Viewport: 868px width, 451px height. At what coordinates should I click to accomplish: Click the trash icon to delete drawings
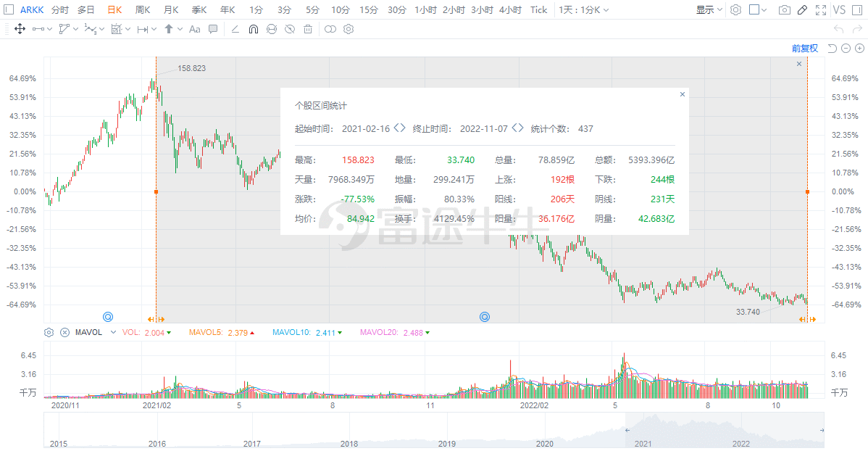(308, 29)
